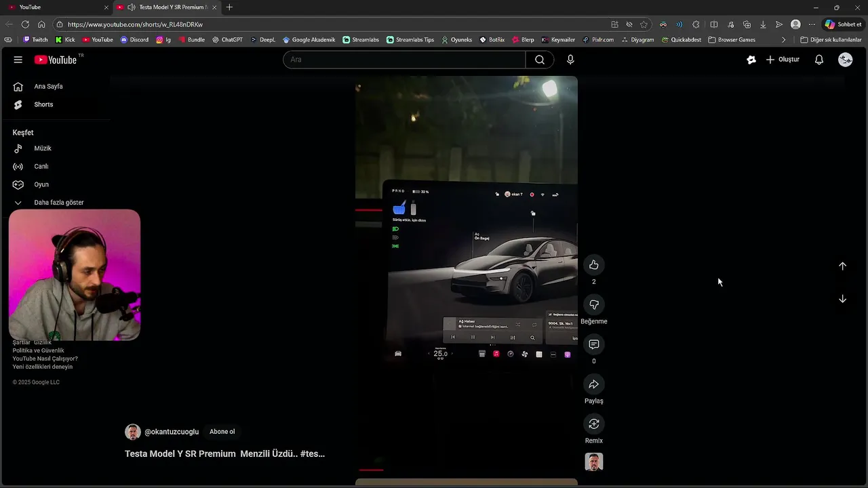Open the Pixlr.com bookmark
The image size is (868, 488).
(x=597, y=40)
